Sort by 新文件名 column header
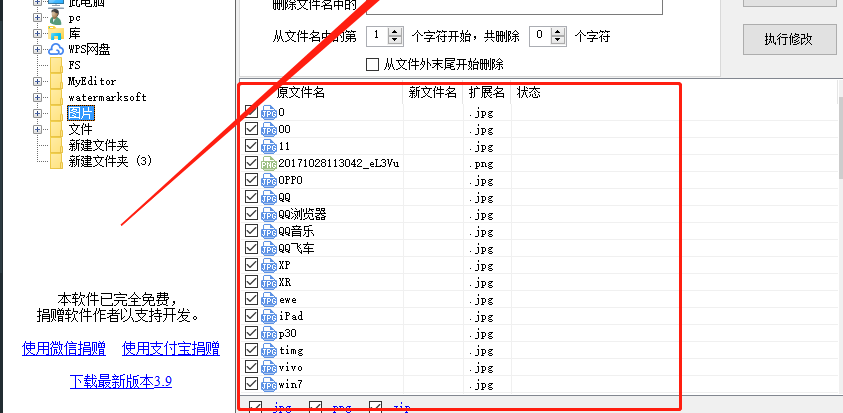 tap(432, 93)
